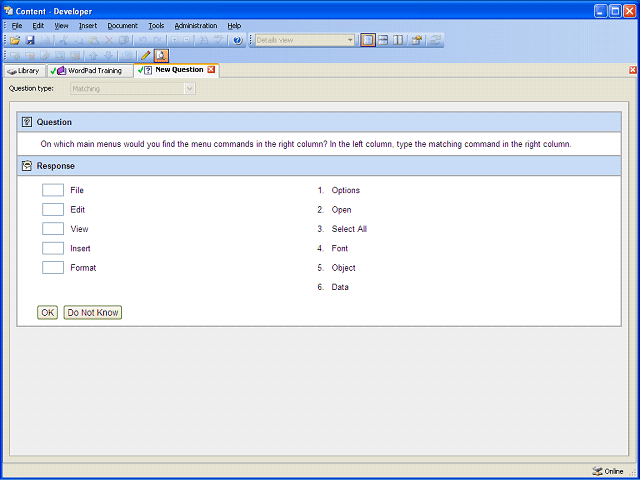Click the Response section header icon

(x=27, y=166)
